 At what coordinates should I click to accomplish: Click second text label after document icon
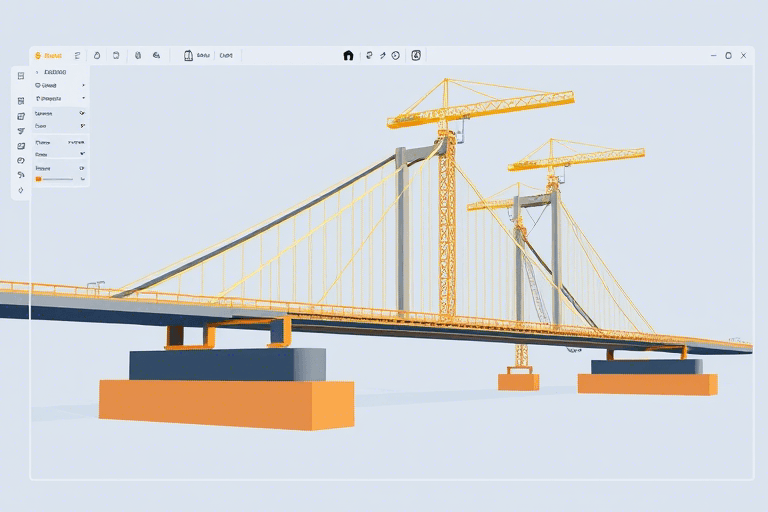(226, 56)
